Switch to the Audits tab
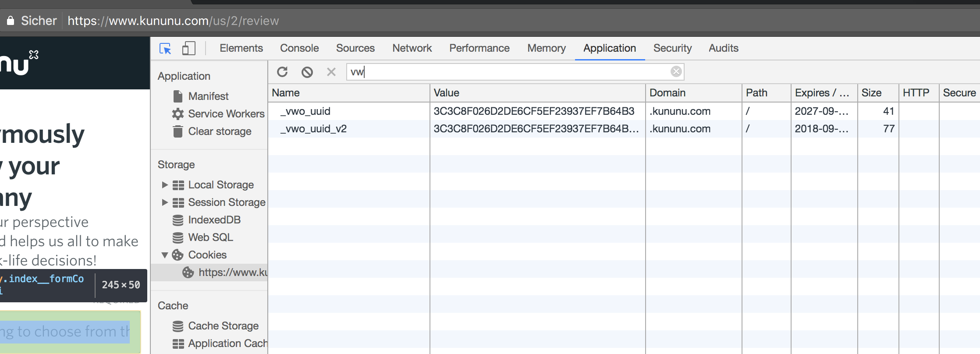 tap(724, 48)
